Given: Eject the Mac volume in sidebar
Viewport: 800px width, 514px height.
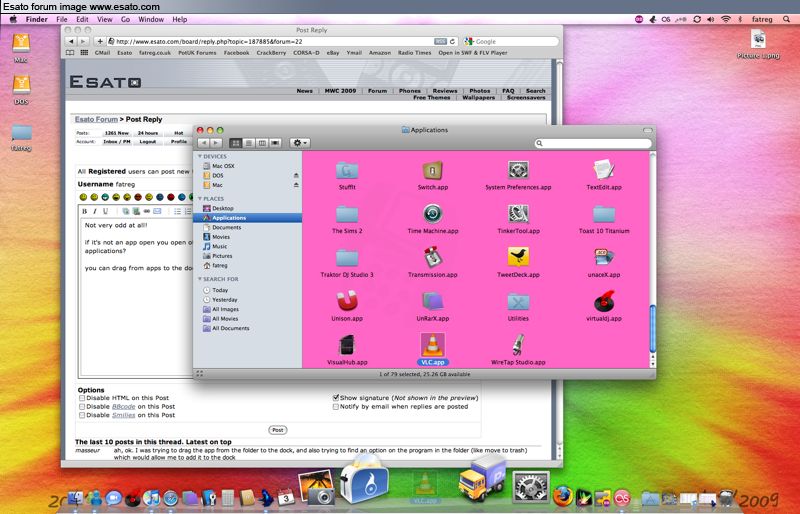Looking at the screenshot, I should [296, 185].
